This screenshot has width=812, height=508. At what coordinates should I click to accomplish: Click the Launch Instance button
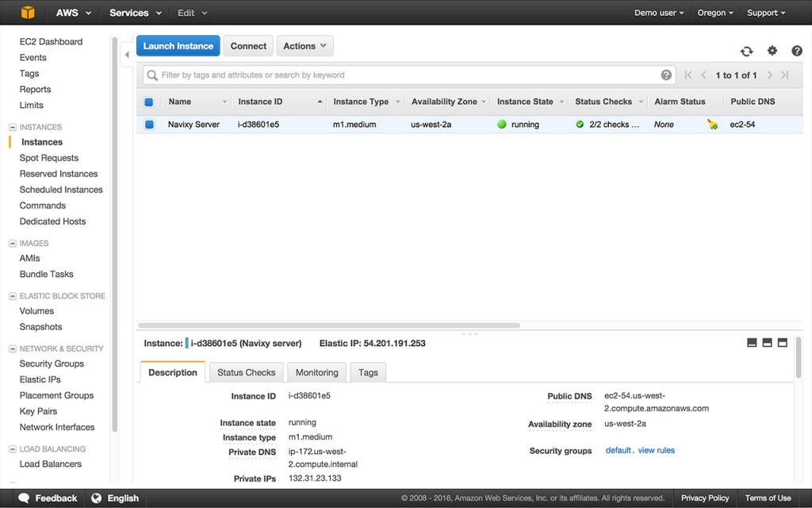tap(178, 45)
